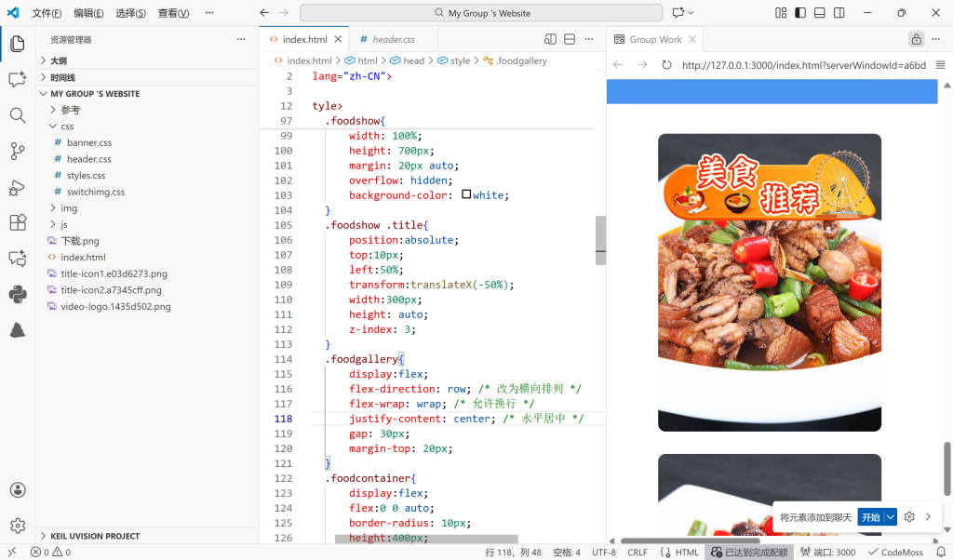Open the Search view in activity bar

point(17,115)
